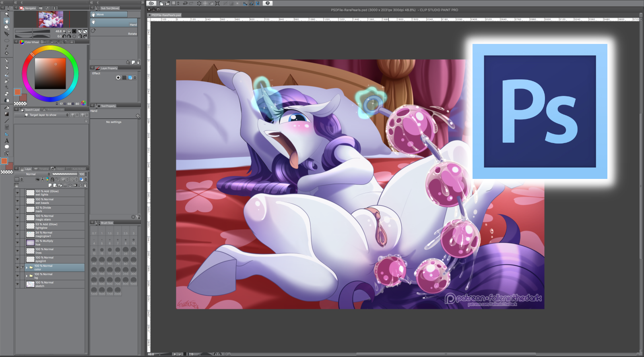Expand the 'bg' layer folder

point(27,276)
